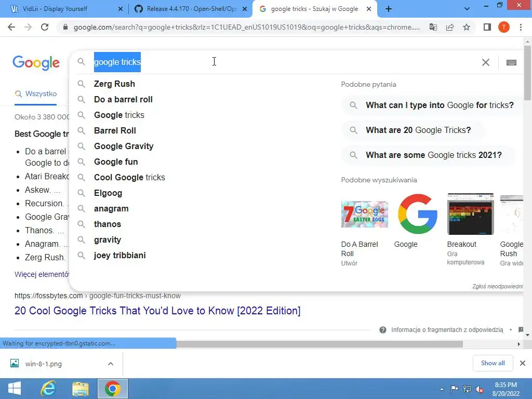532x399 pixels.
Task: Switch to the VidLii tab
Action: coord(64,9)
